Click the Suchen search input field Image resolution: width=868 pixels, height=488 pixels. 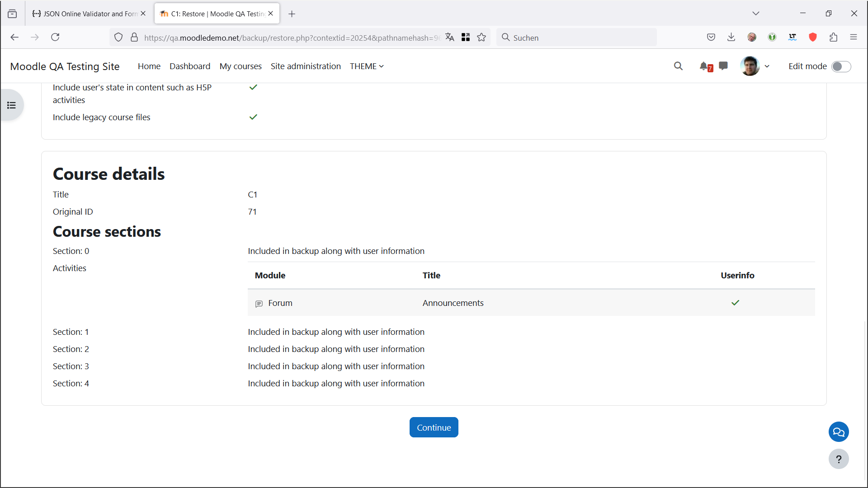click(576, 38)
